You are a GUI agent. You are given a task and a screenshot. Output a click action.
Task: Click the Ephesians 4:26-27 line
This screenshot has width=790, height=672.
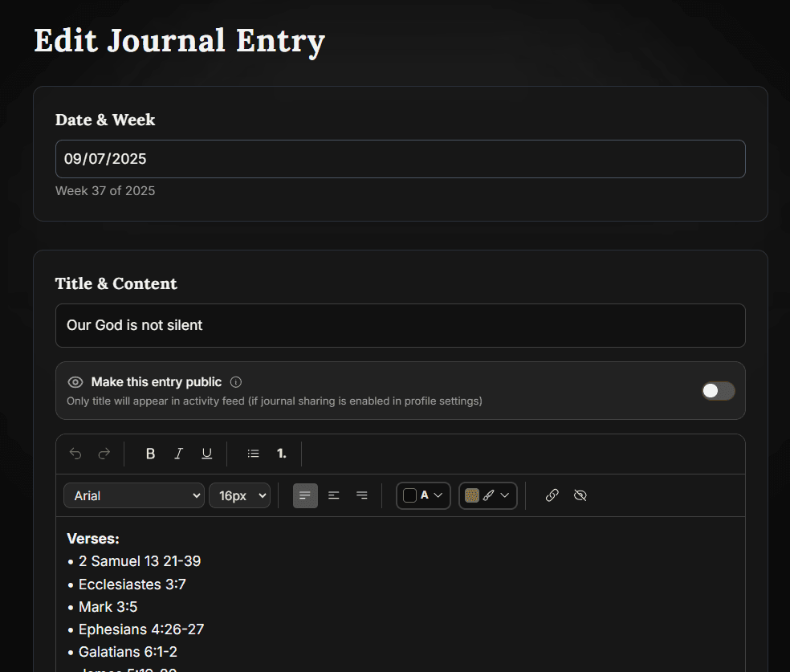pos(141,629)
